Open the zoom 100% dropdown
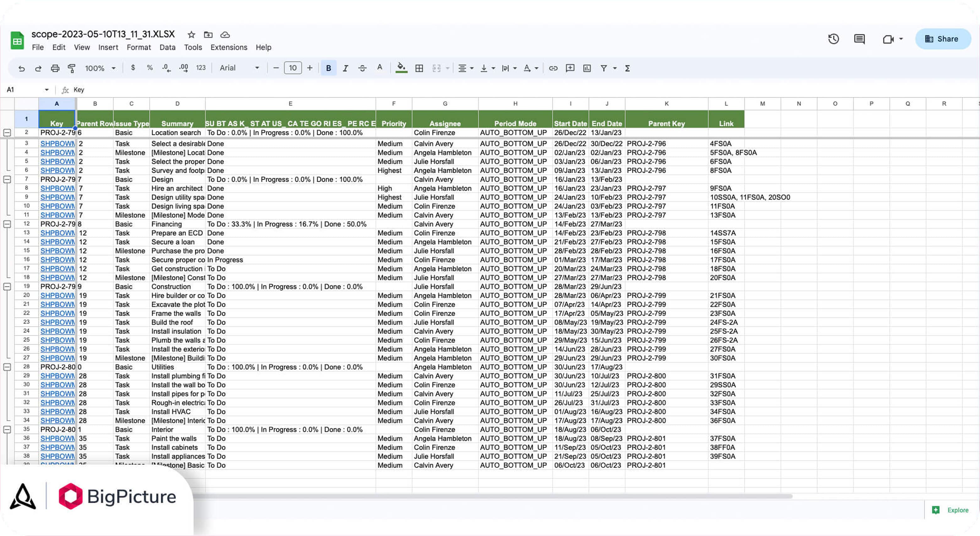This screenshot has height=536, width=980. point(101,68)
